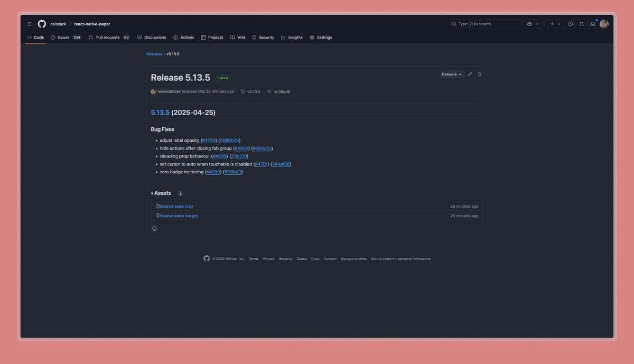The image size is (634, 364).
Task: Open commit 9060c3c link
Action: tap(263, 148)
